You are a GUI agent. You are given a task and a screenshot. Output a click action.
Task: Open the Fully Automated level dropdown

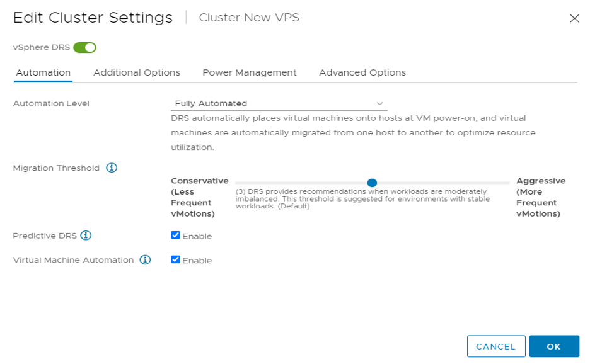278,103
